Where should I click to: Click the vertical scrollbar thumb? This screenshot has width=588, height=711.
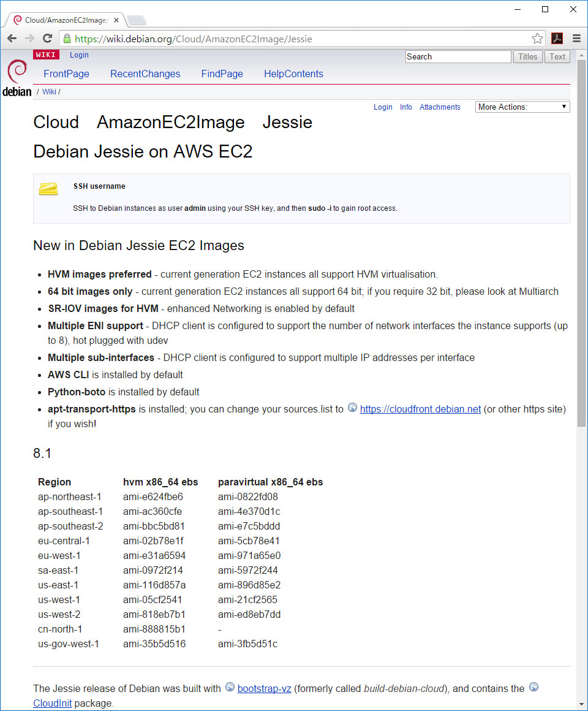pos(581,243)
